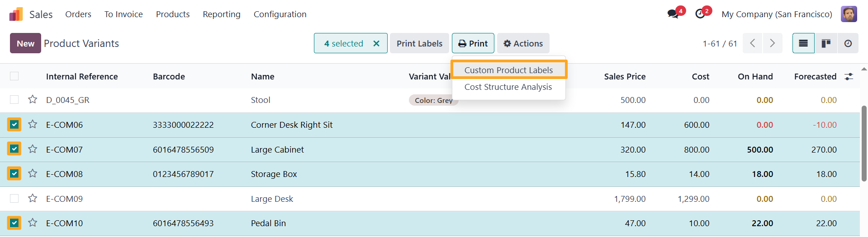868x237 pixels.
Task: Open the Sales app home icon
Action: pos(16,14)
